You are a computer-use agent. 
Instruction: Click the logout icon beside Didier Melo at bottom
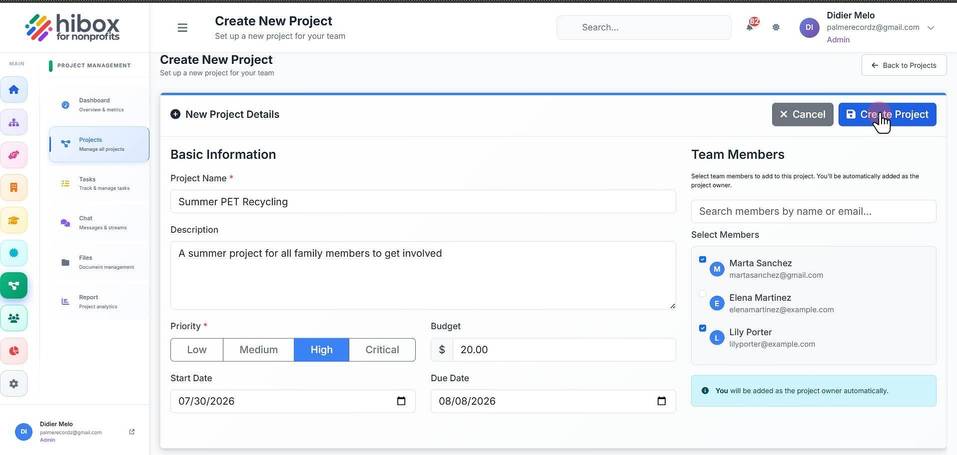click(132, 432)
